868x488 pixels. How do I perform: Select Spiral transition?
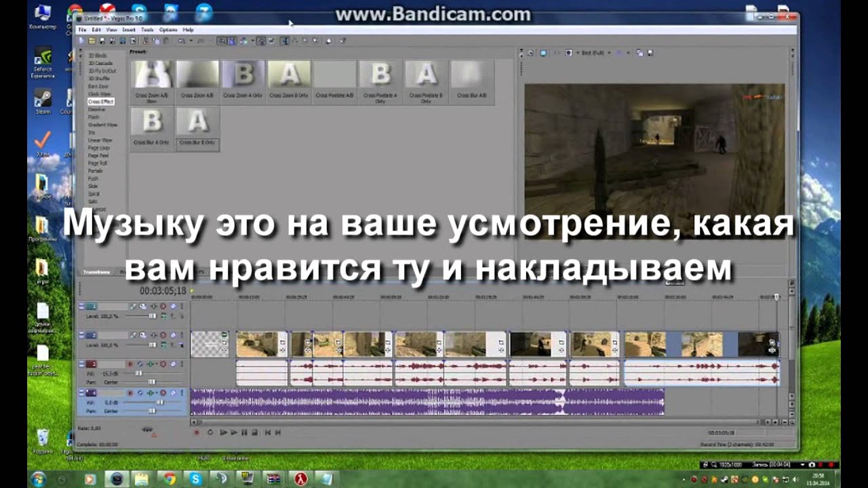(x=94, y=194)
